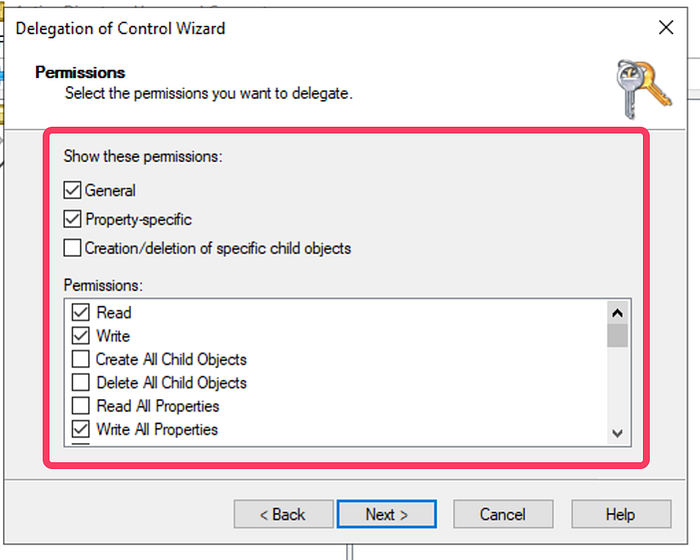Screen dimensions: 700x560
Task: Click the scrollbar track below the thumb
Action: coord(617,384)
